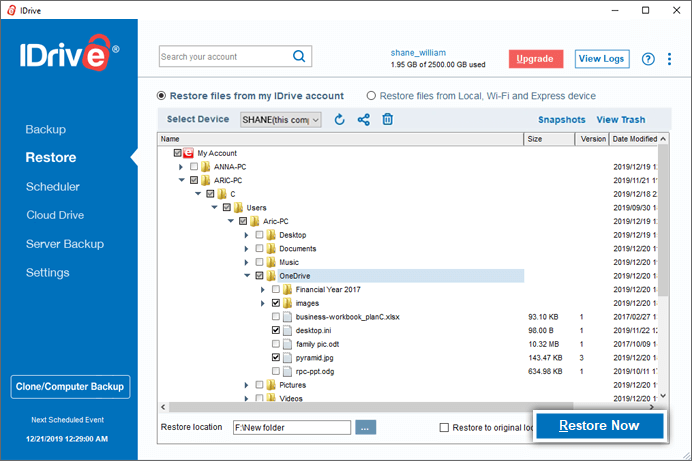The image size is (692, 461).
Task: Click the desktop.ini file icon
Action: click(x=287, y=331)
